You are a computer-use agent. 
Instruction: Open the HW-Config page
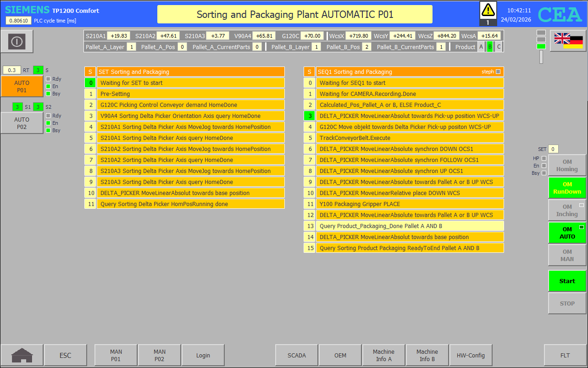click(471, 356)
